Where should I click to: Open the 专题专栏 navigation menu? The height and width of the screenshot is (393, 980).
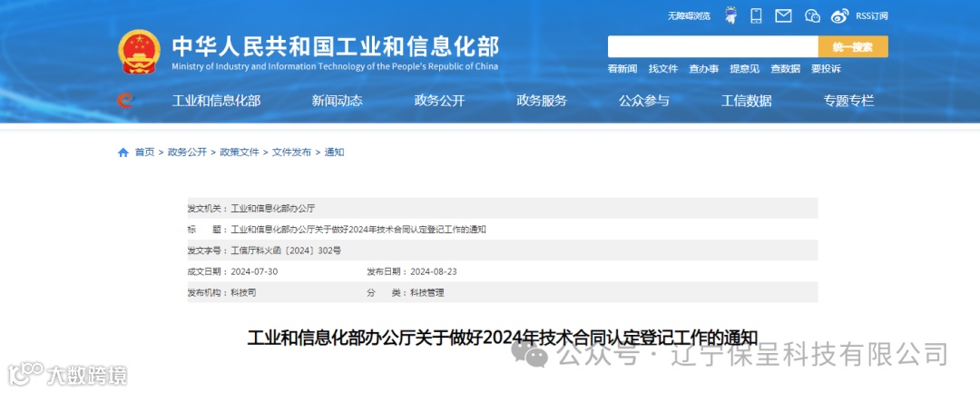pyautogui.click(x=848, y=101)
